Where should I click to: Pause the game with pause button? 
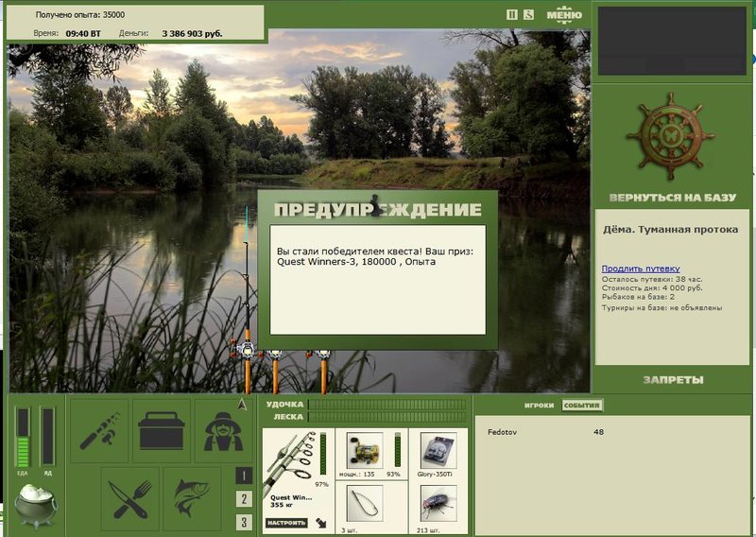coord(512,14)
